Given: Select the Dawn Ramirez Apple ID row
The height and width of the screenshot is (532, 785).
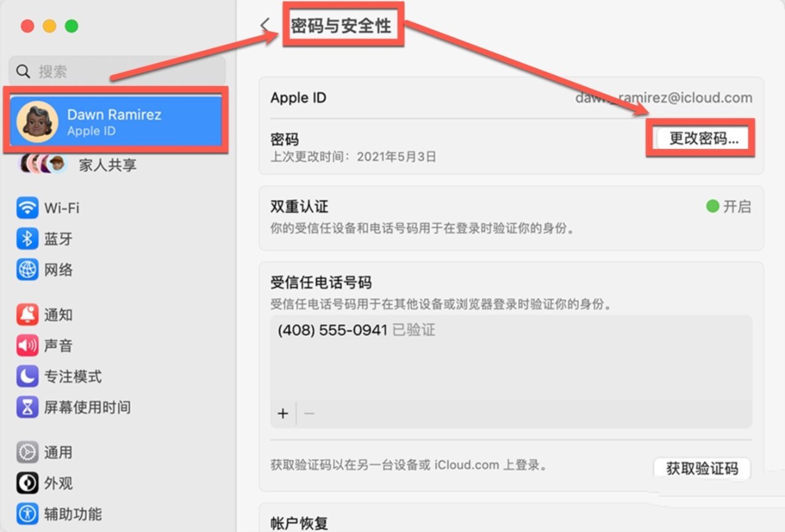Looking at the screenshot, I should [117, 122].
